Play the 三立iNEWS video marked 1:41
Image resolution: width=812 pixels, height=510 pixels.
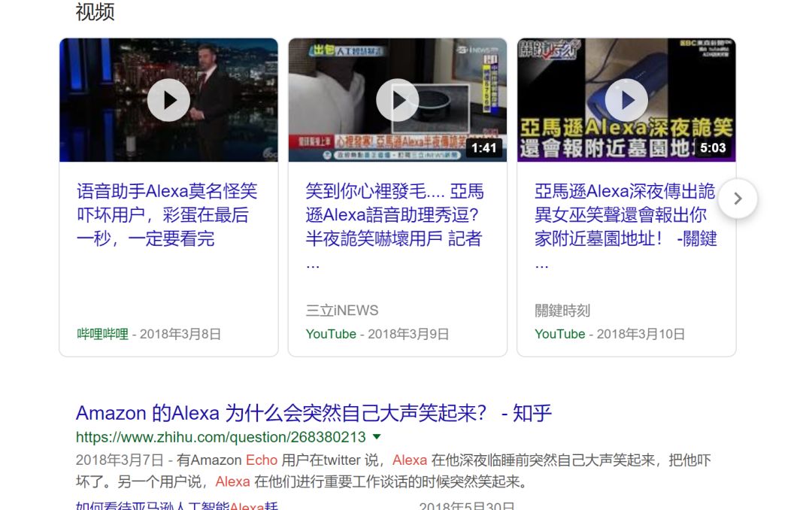pyautogui.click(x=397, y=100)
